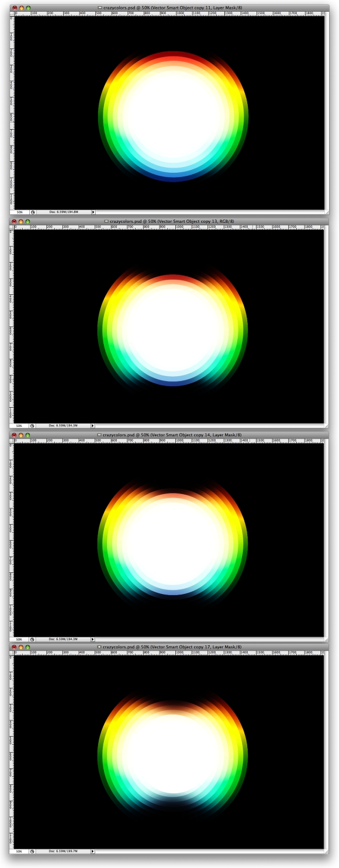The height and width of the screenshot is (868, 339).
Task: Click the status bar icon beside zoom in copy 11 window
Action: click(x=33, y=212)
